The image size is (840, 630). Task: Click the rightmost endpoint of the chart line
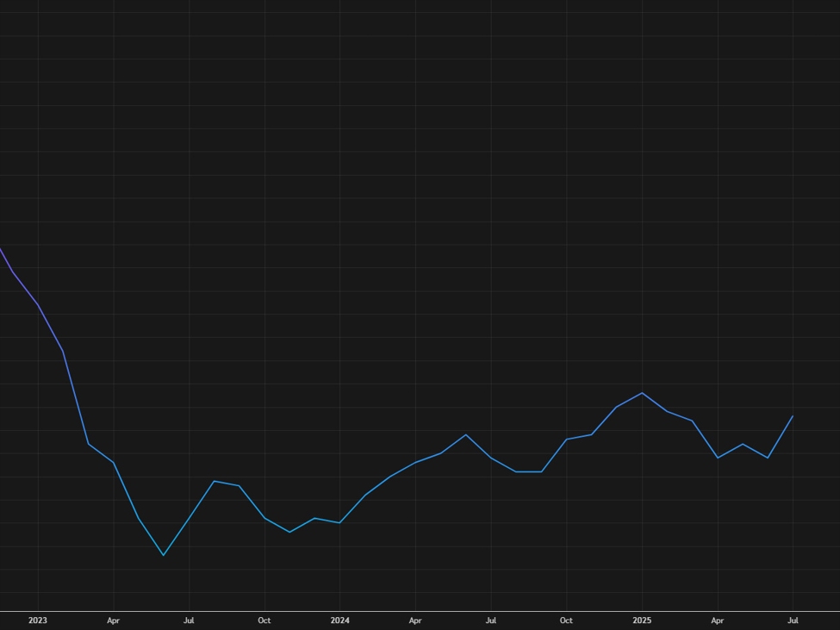[x=793, y=416]
